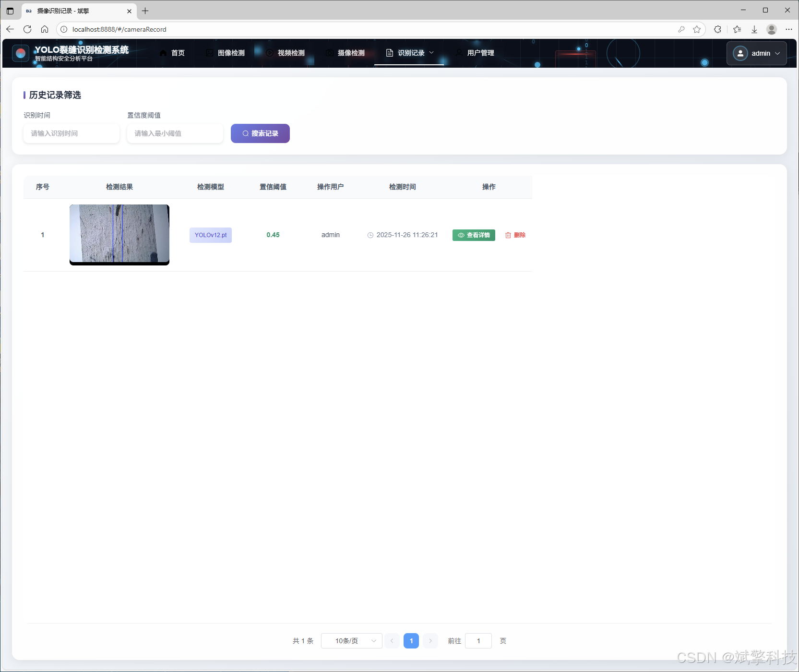Viewport: 799px width, 672px height.
Task: Open 用户管理 user management menu
Action: click(x=475, y=53)
